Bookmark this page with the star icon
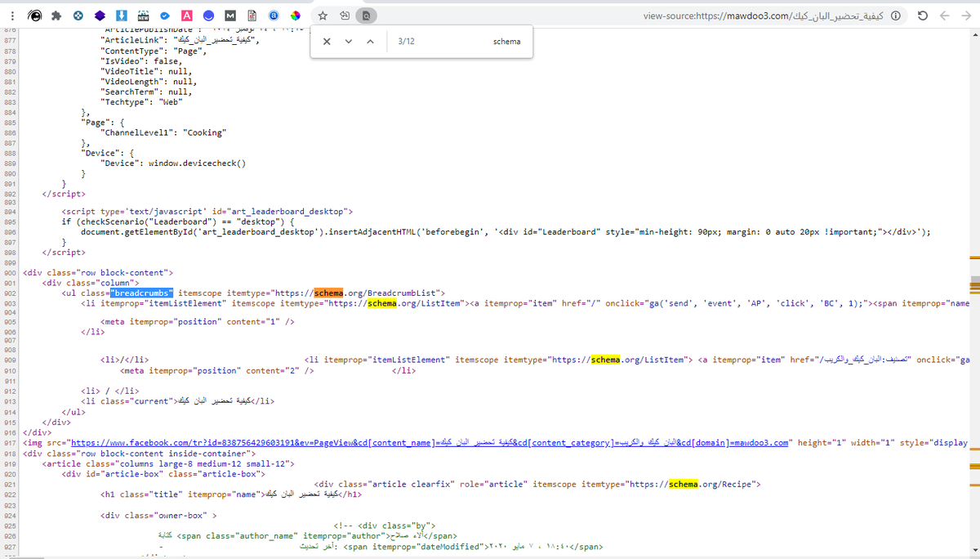This screenshot has width=980, height=559. tap(323, 16)
